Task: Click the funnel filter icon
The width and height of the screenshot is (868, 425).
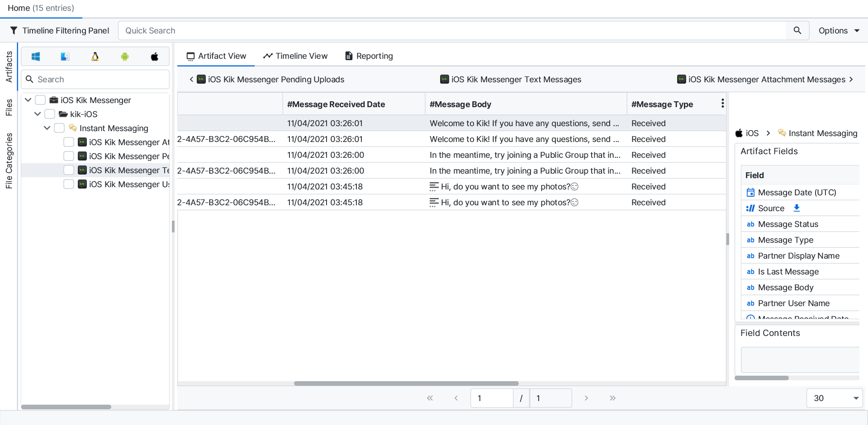Action: (x=14, y=30)
